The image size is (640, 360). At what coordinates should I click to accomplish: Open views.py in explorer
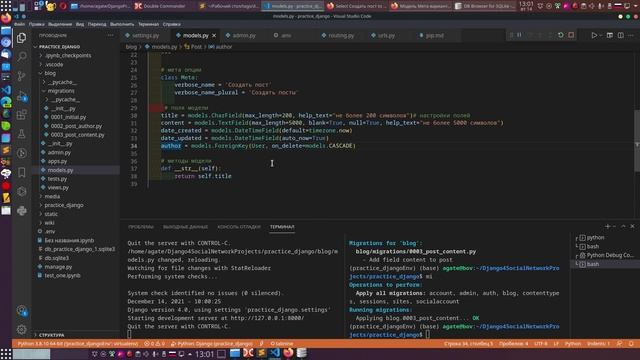point(58,187)
